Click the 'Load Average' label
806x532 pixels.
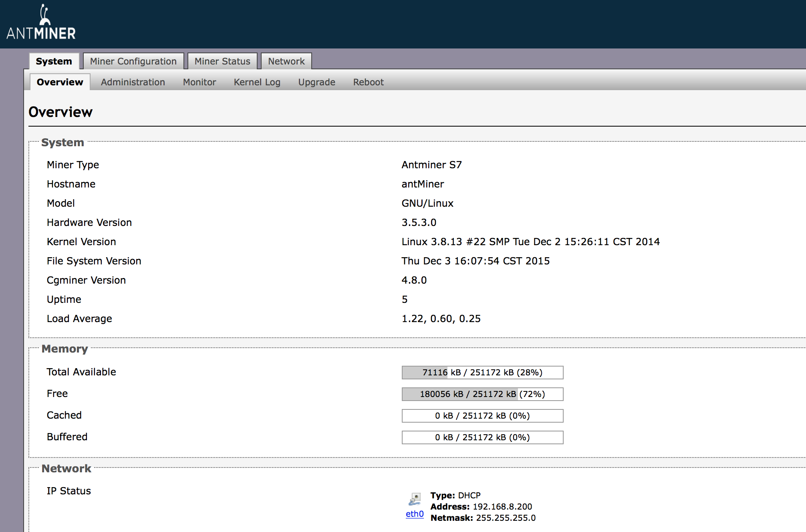click(x=79, y=319)
